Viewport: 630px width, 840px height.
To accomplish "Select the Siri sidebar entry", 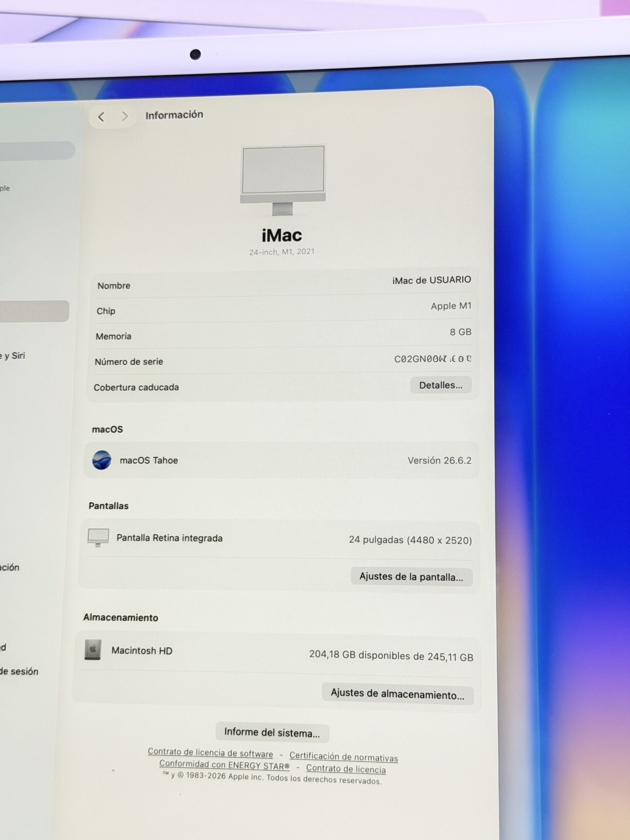I will click(x=13, y=356).
